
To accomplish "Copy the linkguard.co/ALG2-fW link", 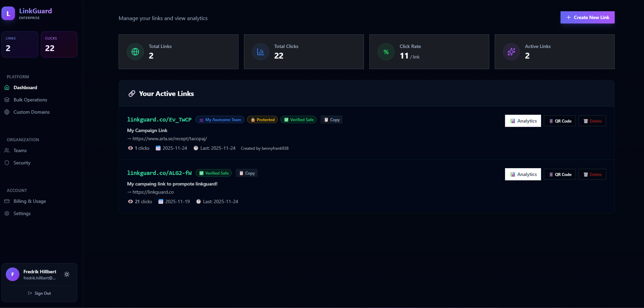I will tap(246, 173).
